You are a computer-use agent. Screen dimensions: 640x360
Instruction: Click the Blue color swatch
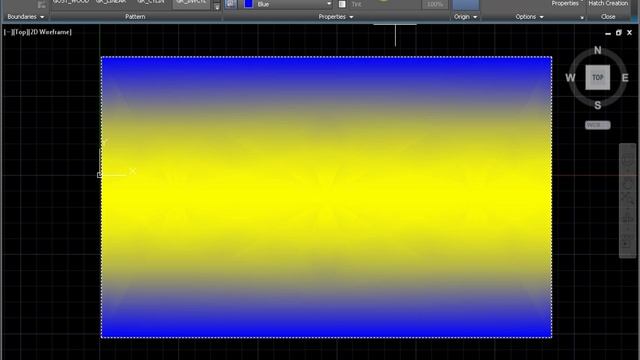(x=249, y=4)
